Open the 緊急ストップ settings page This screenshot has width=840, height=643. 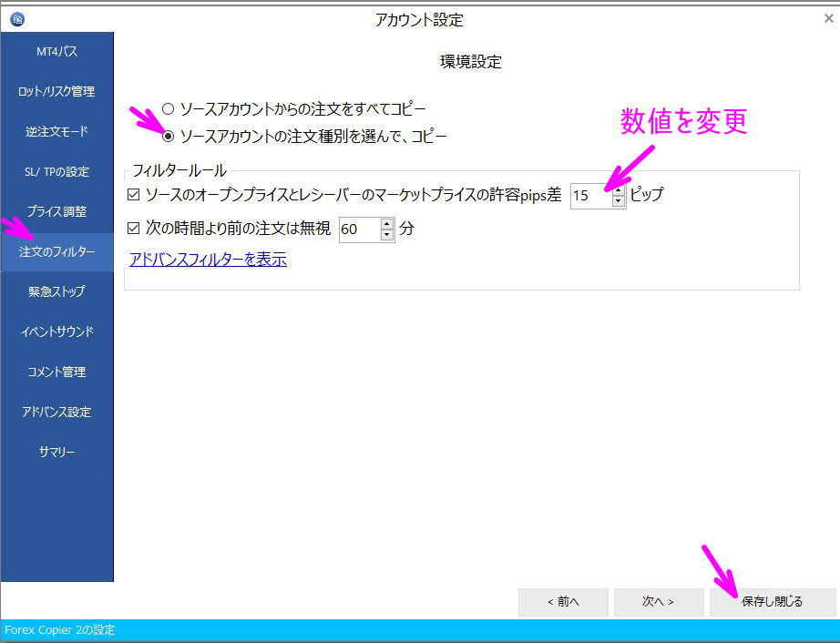[x=56, y=291]
